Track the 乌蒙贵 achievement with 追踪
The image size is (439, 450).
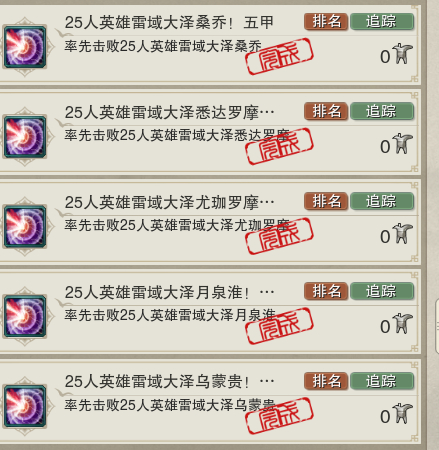pyautogui.click(x=382, y=381)
